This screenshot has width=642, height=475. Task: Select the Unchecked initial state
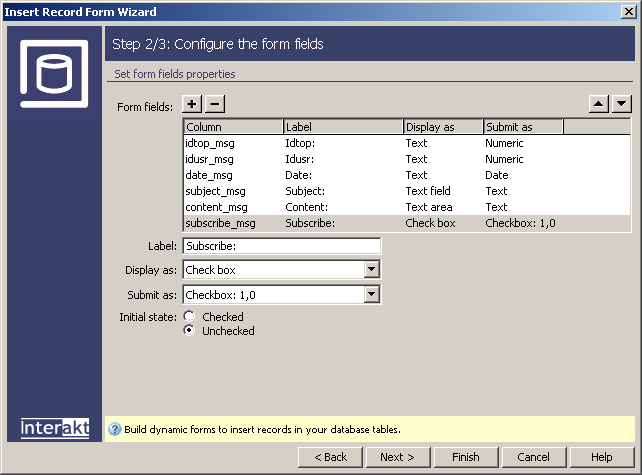click(189, 331)
